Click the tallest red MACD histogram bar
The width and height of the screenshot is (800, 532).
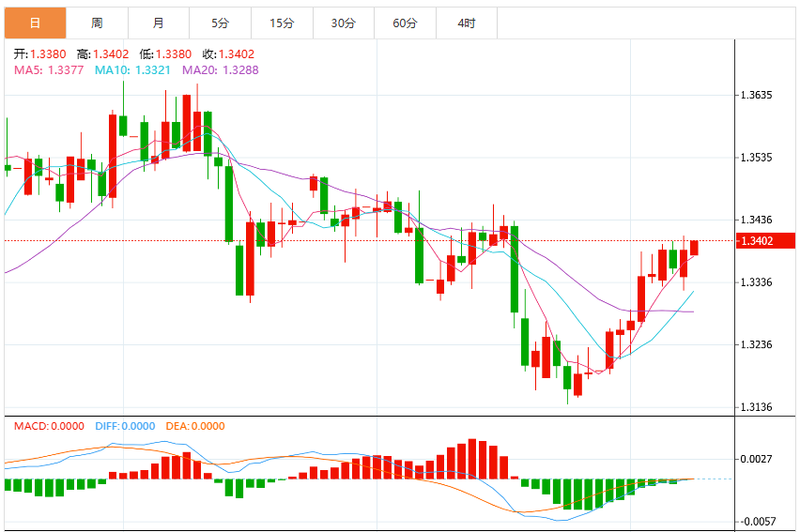[472, 459]
